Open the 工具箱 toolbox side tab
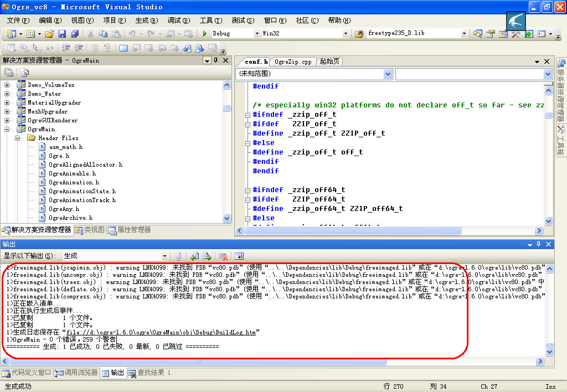Image resolution: width=567 pixels, height=392 pixels. [x=561, y=140]
